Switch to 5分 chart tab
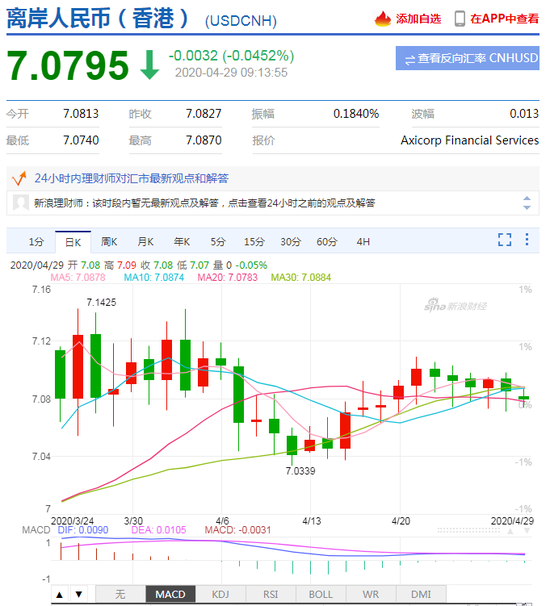Viewport: 550px width, 606px height. (218, 242)
